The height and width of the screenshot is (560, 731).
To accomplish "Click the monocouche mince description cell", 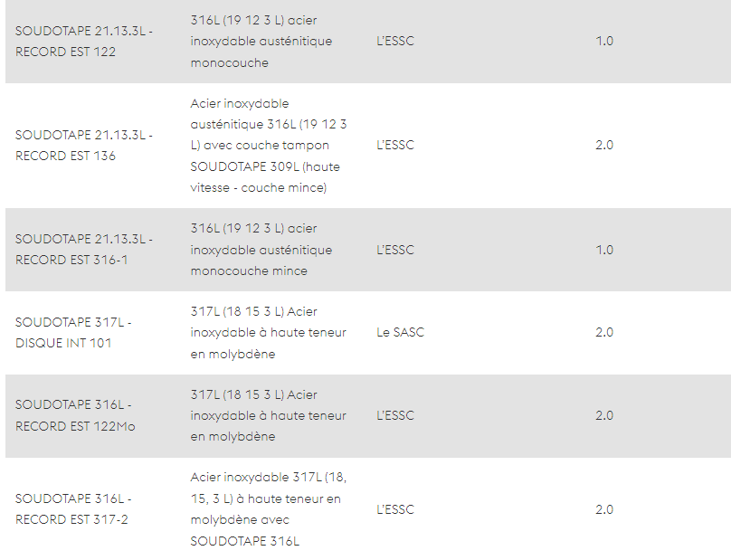I will point(261,250).
